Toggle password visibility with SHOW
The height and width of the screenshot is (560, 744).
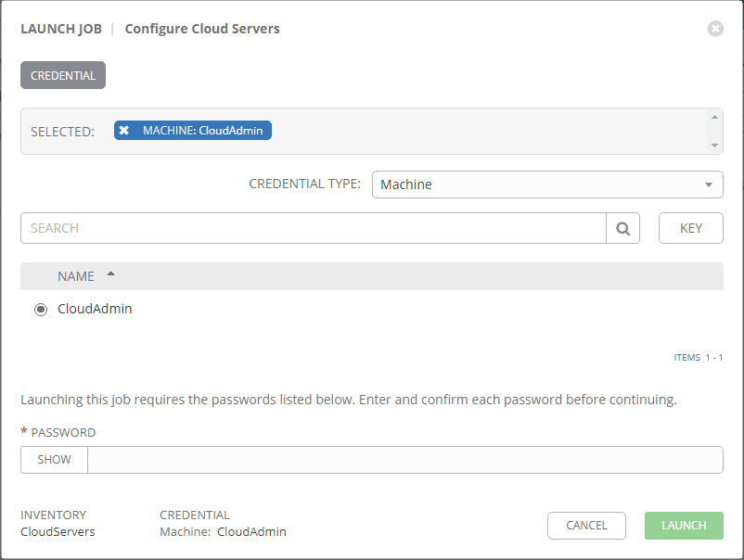click(x=54, y=460)
